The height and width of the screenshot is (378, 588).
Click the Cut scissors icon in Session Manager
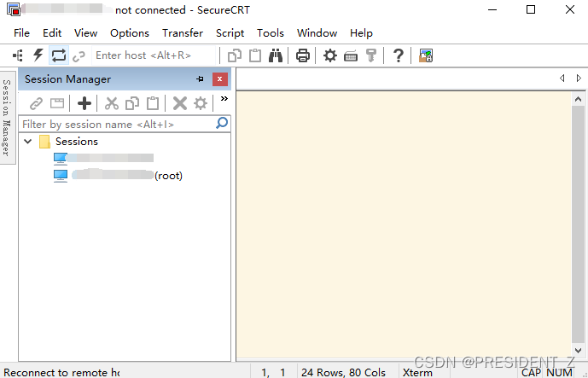(112, 103)
